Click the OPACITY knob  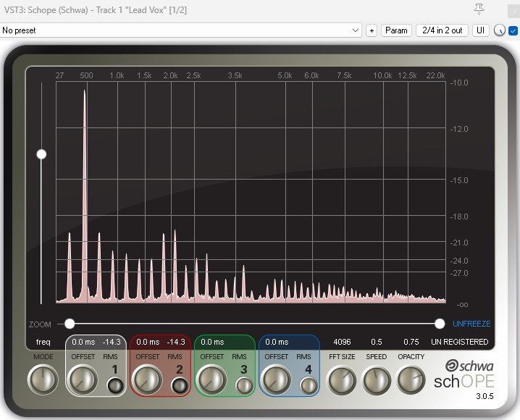pyautogui.click(x=411, y=379)
